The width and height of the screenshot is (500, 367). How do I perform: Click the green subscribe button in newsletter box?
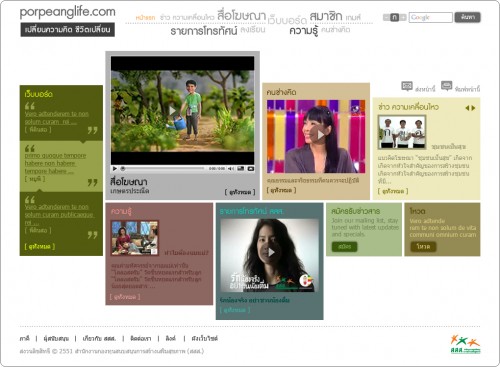click(344, 247)
